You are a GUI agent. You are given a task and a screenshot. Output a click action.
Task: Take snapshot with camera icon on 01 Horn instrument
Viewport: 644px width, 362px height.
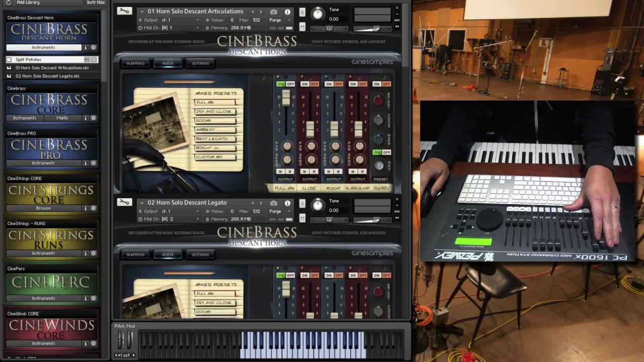pos(274,12)
